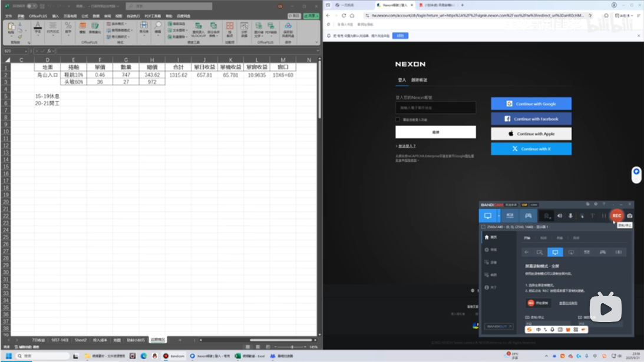Toggle Bandicam webcam overlay icon
The image size is (644, 362).
547,216
